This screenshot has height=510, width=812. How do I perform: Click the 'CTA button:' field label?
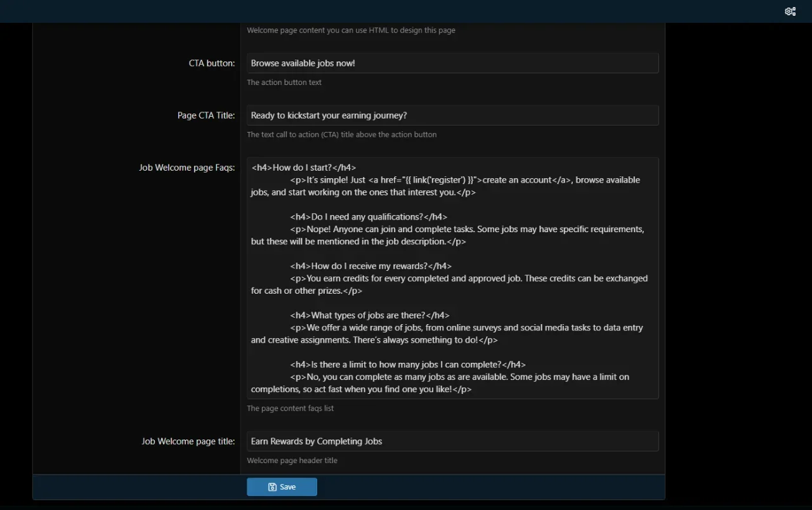click(x=211, y=63)
